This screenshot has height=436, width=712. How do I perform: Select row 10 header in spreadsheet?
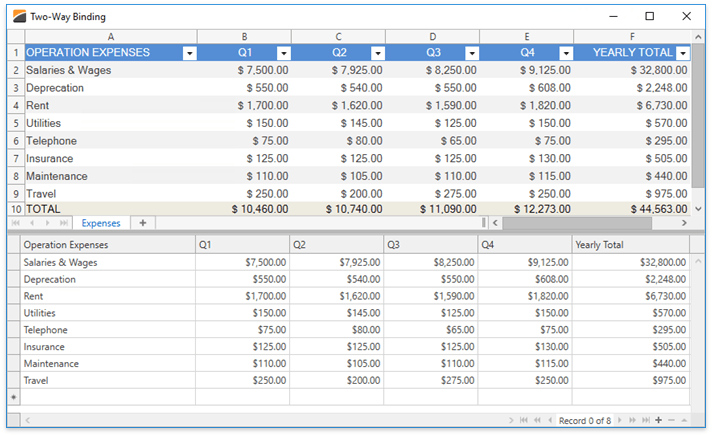click(16, 209)
